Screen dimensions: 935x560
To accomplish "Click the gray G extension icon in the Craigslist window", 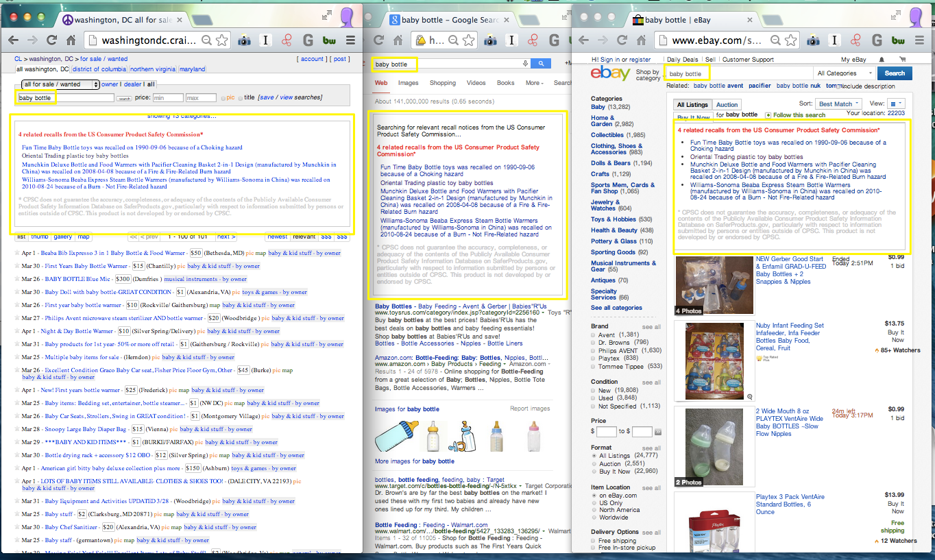I will 308,41.
